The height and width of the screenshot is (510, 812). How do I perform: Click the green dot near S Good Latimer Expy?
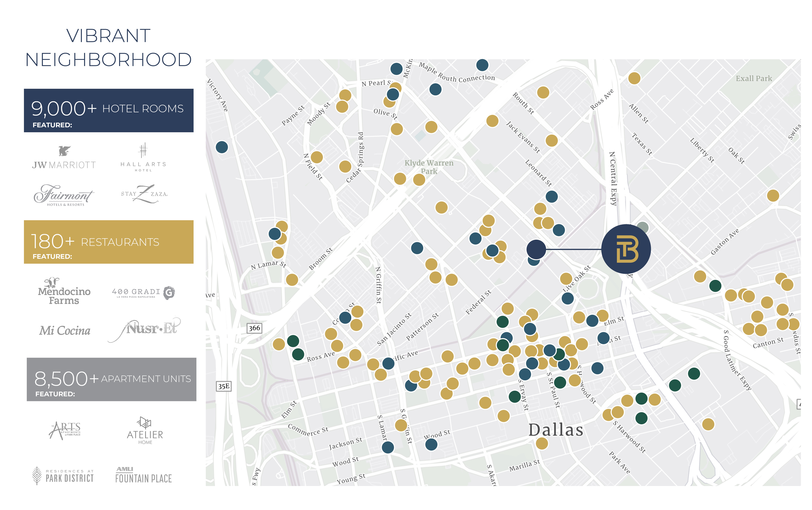tap(694, 374)
